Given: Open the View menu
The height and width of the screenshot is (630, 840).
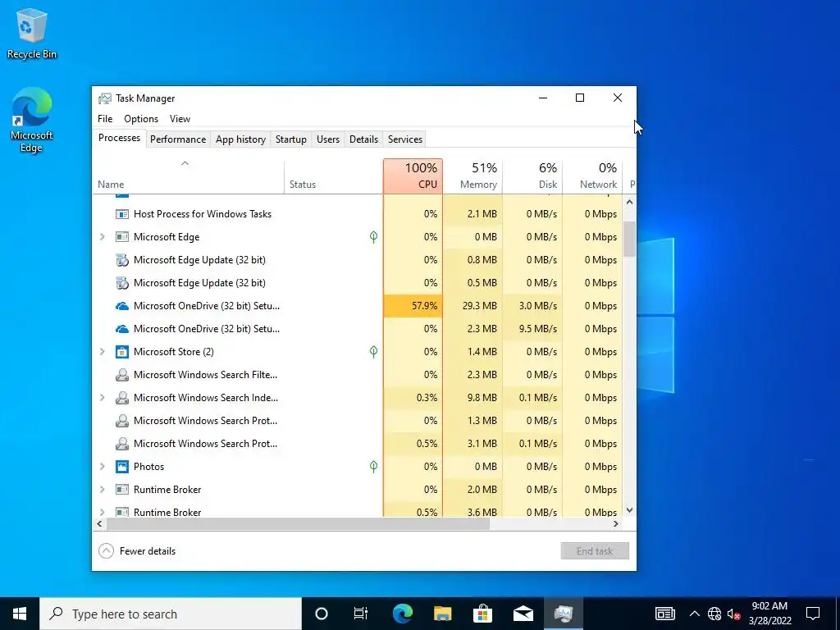Looking at the screenshot, I should click(x=180, y=119).
